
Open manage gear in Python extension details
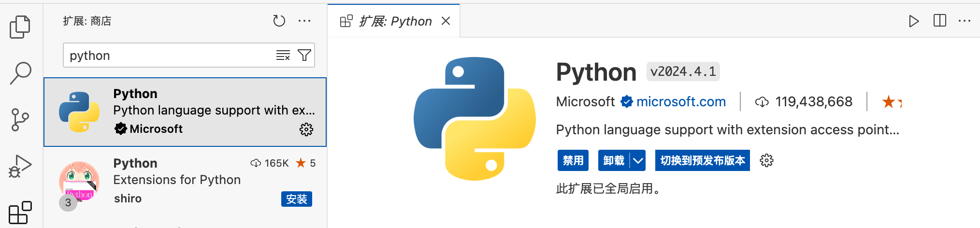coord(766,160)
